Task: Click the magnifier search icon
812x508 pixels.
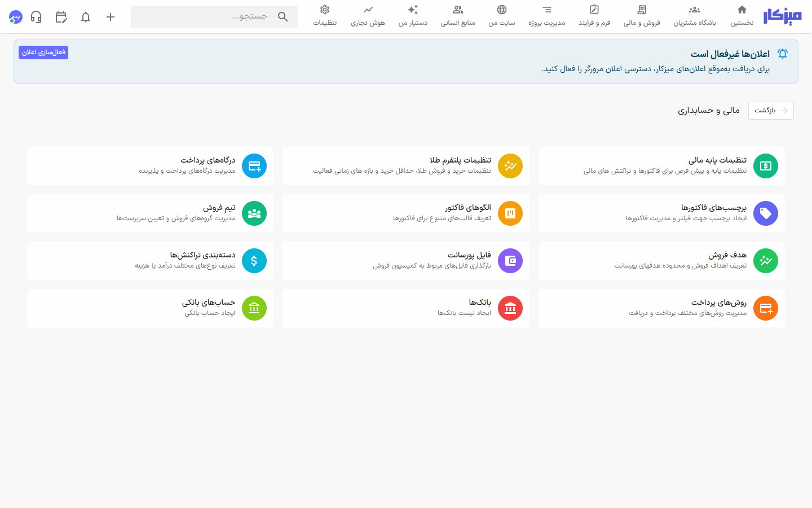Action: (x=283, y=17)
